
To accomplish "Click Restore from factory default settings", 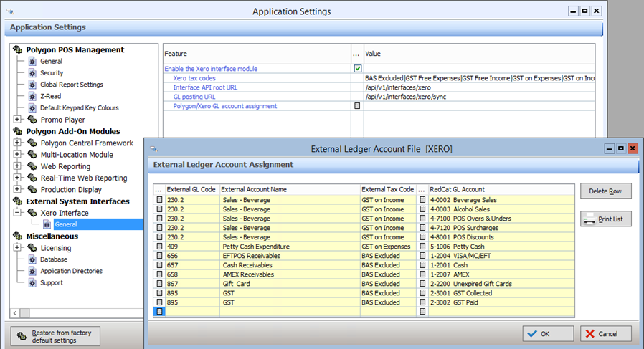I will (x=55, y=336).
